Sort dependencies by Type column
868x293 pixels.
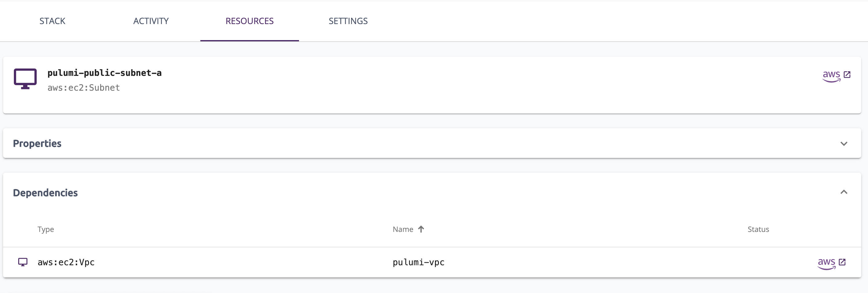point(46,229)
